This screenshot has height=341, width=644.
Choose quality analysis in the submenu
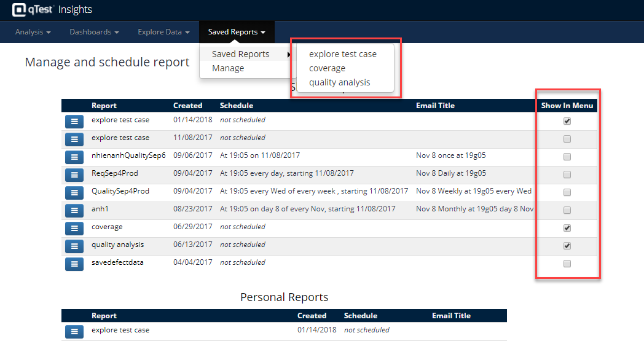(339, 82)
